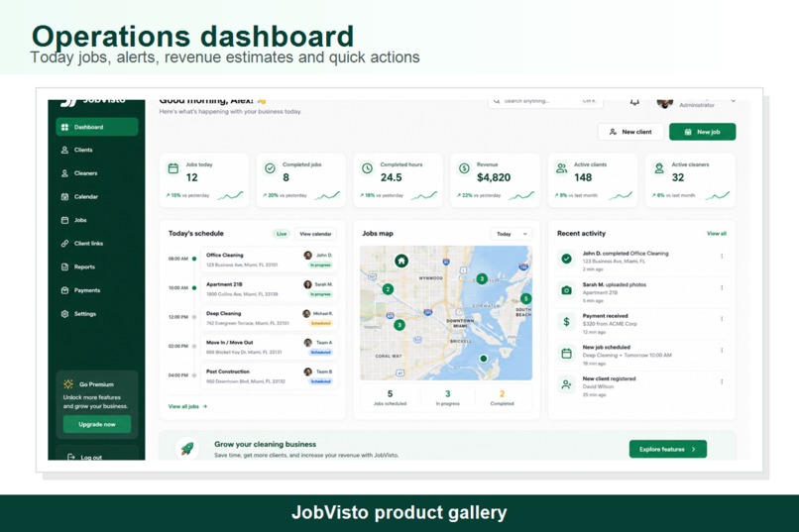The image size is (799, 532).
Task: Click the Revenue dollar icon
Action: [x=464, y=168]
